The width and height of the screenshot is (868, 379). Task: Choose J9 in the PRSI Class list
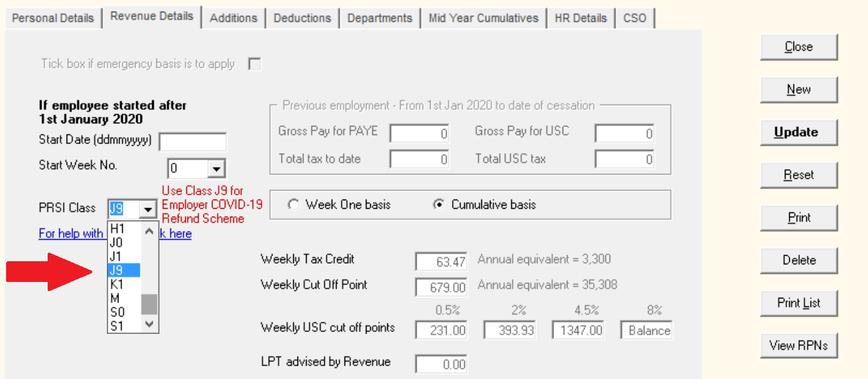coord(124,270)
